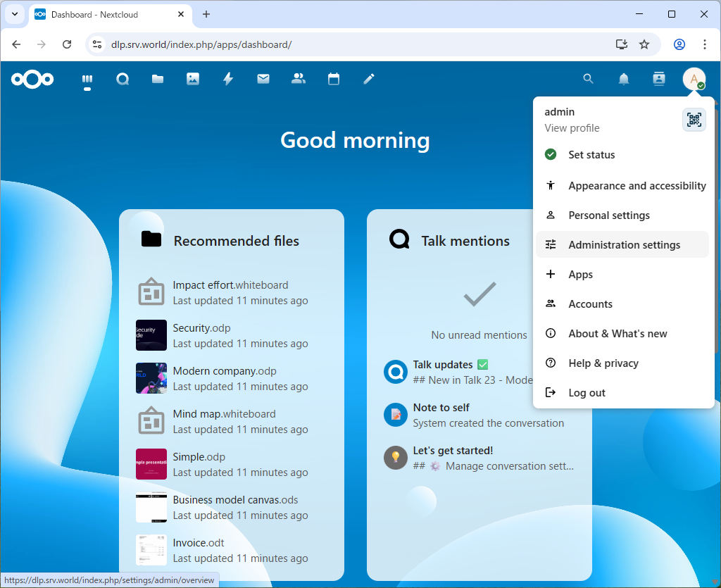
Task: Open Note to self conversation
Action: 479,415
